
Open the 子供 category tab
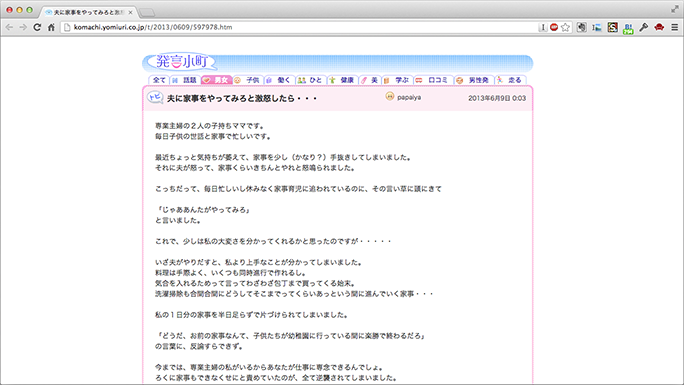(248, 80)
